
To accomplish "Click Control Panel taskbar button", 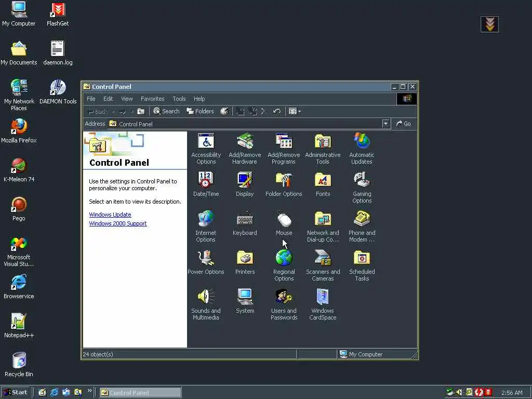I will pos(140,393).
